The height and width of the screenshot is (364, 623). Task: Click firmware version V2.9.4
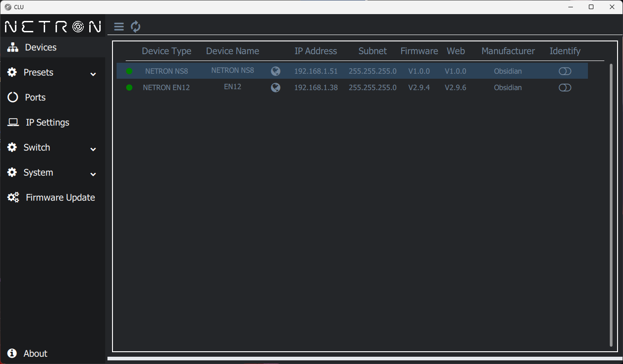click(419, 87)
